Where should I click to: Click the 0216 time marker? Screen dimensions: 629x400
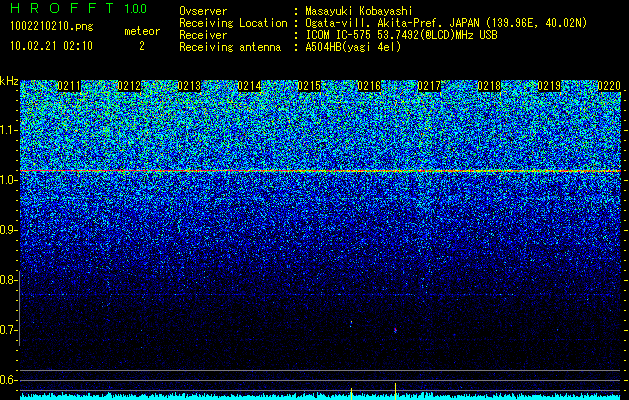(x=369, y=86)
